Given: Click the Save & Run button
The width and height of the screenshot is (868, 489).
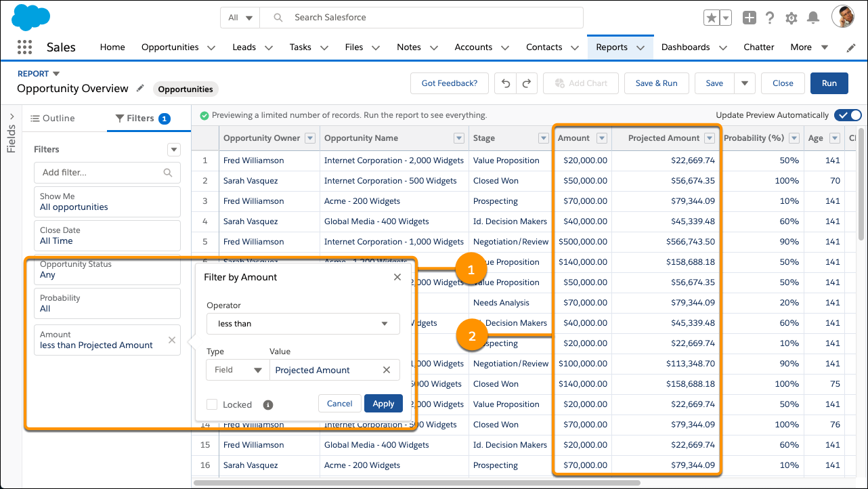Looking at the screenshot, I should coord(656,83).
